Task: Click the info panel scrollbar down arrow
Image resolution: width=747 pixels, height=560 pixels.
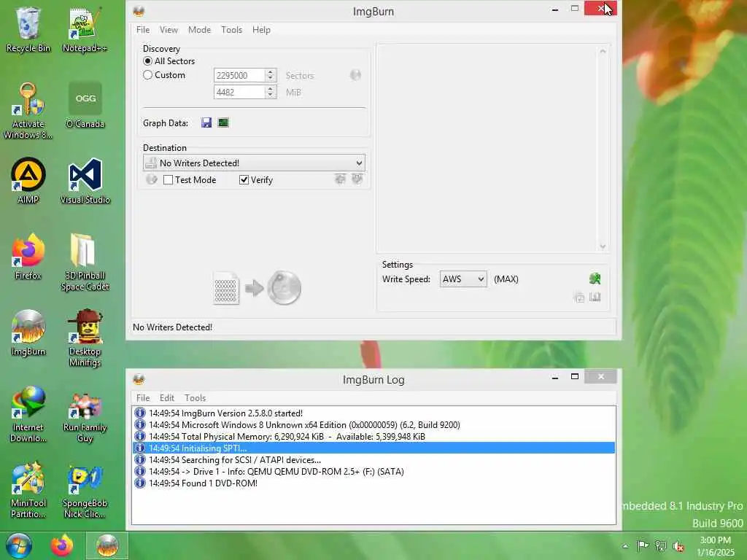Action: pyautogui.click(x=603, y=246)
